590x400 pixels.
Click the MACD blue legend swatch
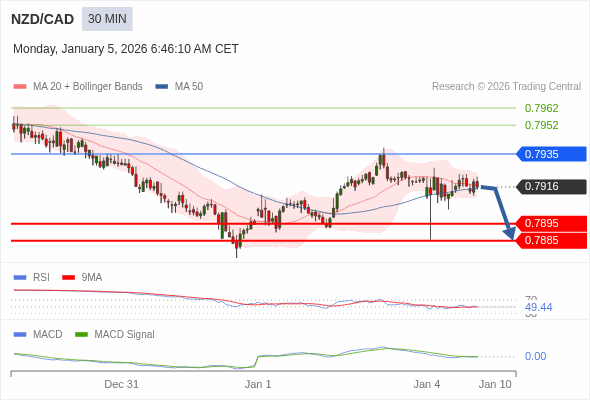coord(20,335)
